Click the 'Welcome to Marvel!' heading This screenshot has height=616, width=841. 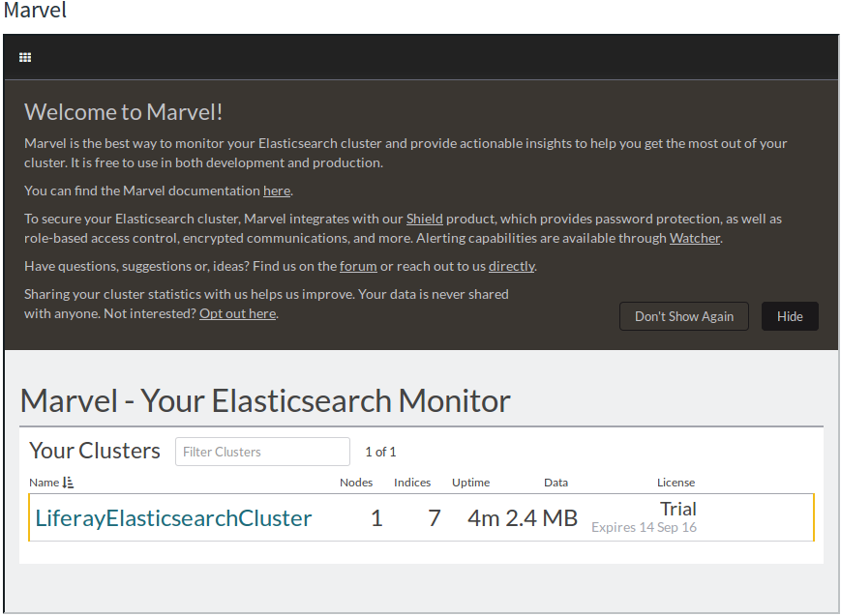click(123, 112)
